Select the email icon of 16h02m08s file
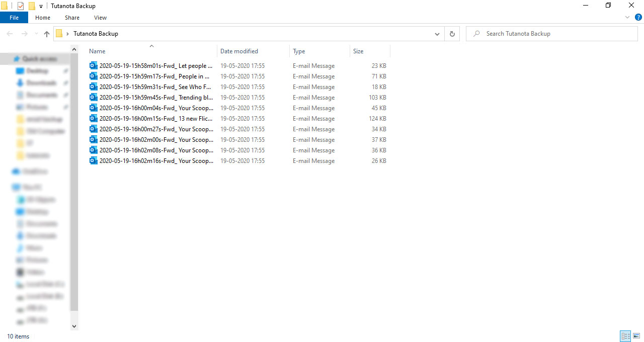The image size is (644, 342). tap(93, 150)
